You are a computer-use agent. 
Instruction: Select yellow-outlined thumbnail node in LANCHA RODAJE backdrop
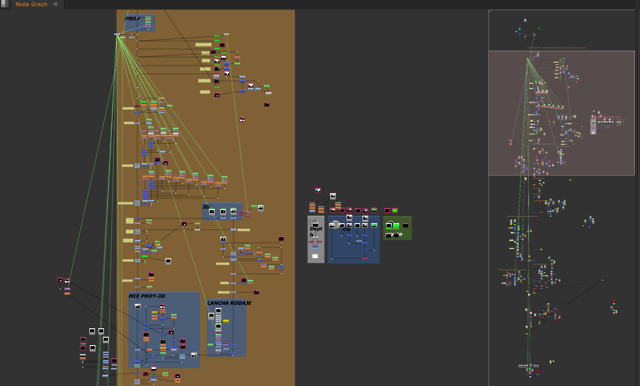(x=211, y=316)
